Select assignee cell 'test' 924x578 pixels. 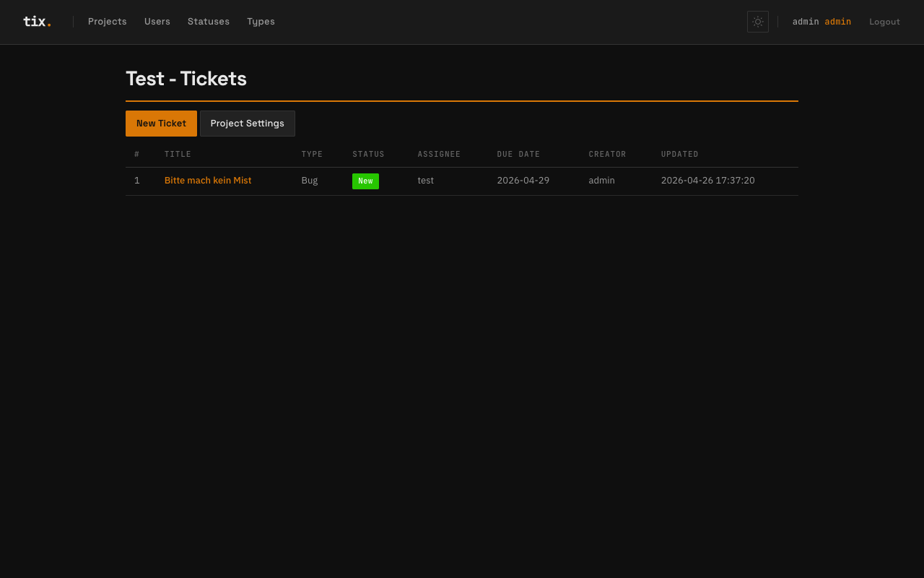pos(425,181)
